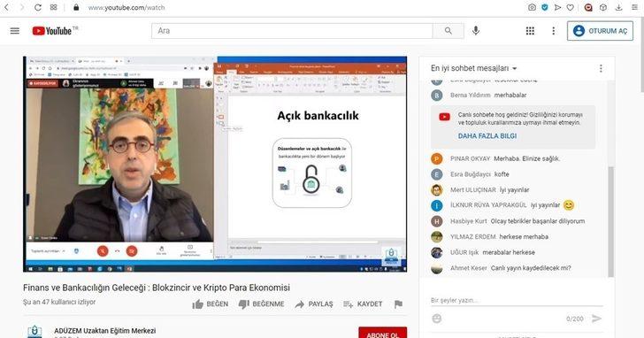
Task: Click the OTURUM AÇ sign-in button
Action: tap(600, 31)
